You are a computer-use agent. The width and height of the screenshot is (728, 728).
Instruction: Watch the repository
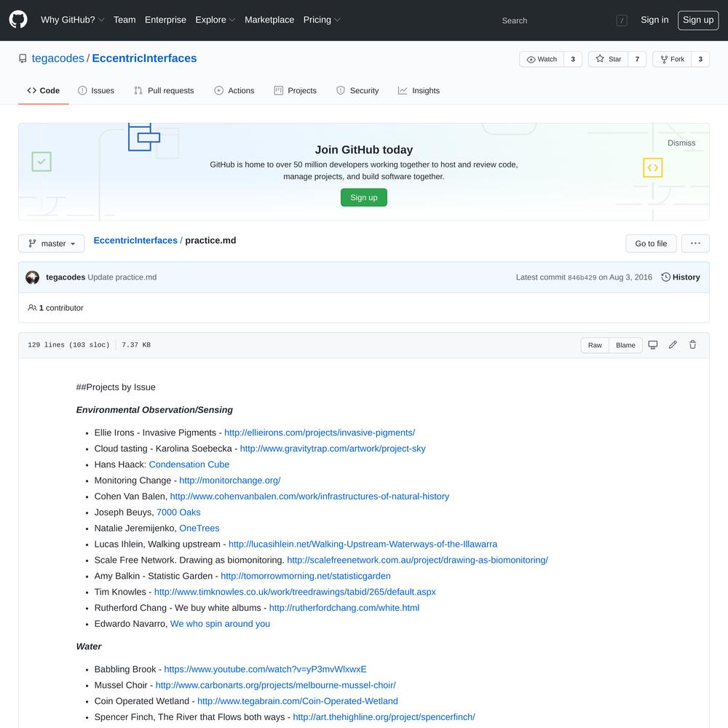(542, 59)
